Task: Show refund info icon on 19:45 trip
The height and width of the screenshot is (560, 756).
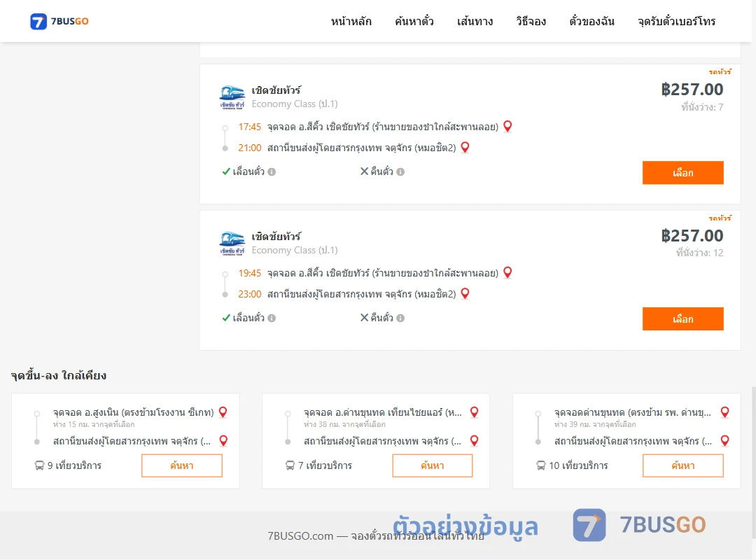Action: 400,318
